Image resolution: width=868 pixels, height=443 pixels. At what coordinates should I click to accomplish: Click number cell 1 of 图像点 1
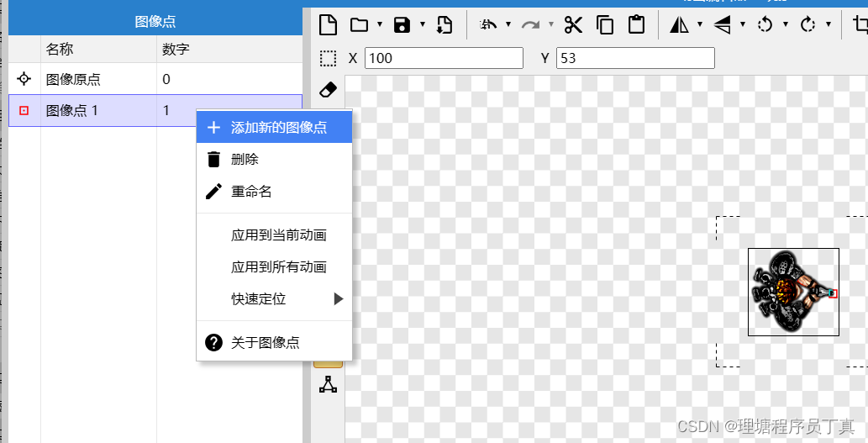click(x=176, y=111)
